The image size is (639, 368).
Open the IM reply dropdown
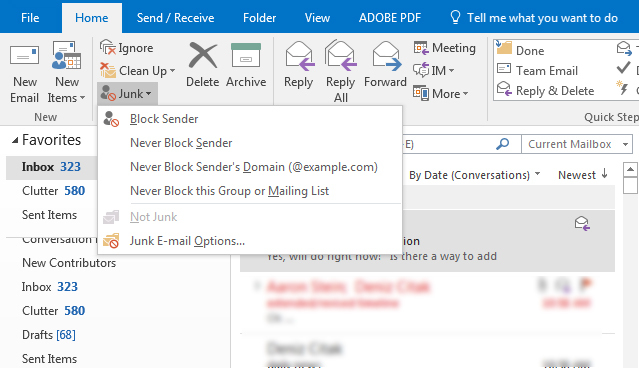tap(434, 71)
